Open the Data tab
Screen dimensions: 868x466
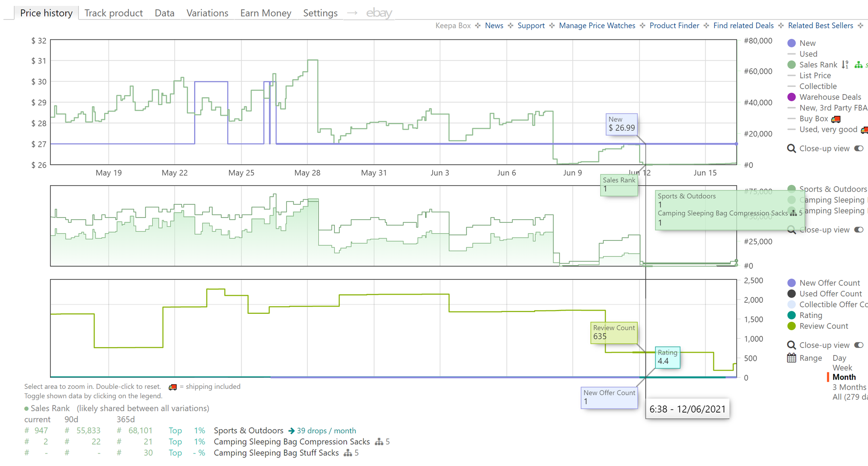164,13
